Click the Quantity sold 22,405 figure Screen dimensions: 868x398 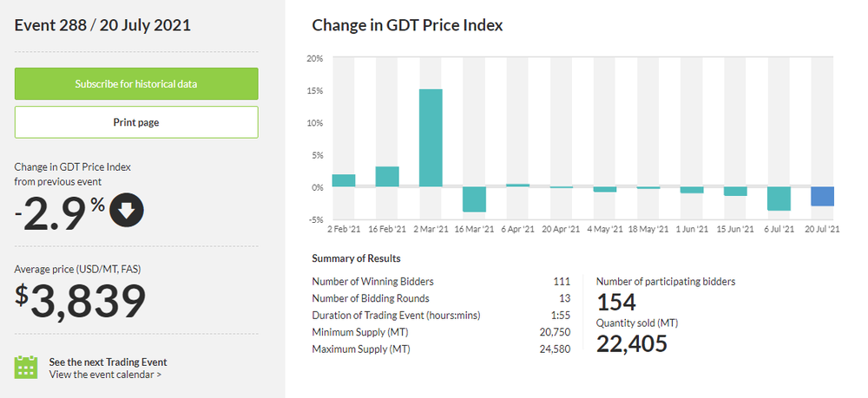coord(631,343)
